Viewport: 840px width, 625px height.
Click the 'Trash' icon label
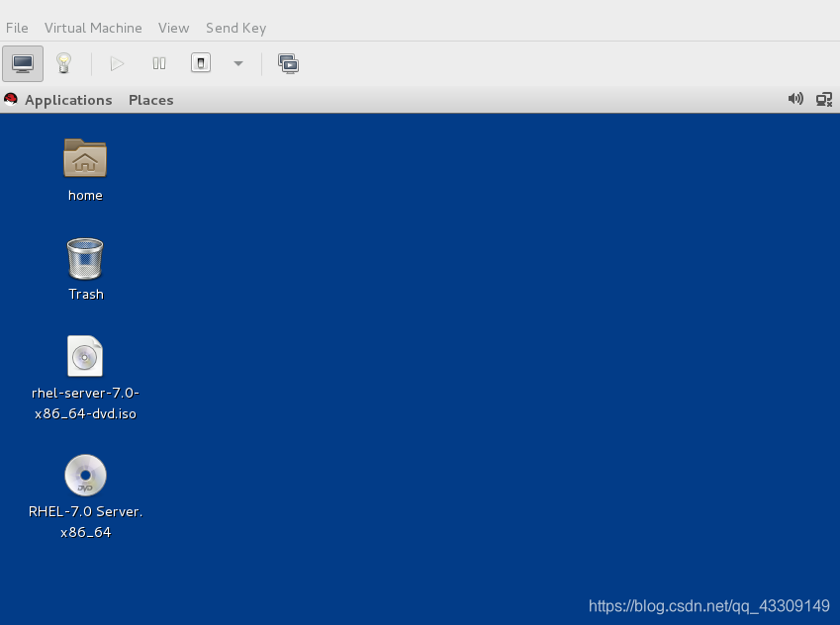click(x=86, y=294)
